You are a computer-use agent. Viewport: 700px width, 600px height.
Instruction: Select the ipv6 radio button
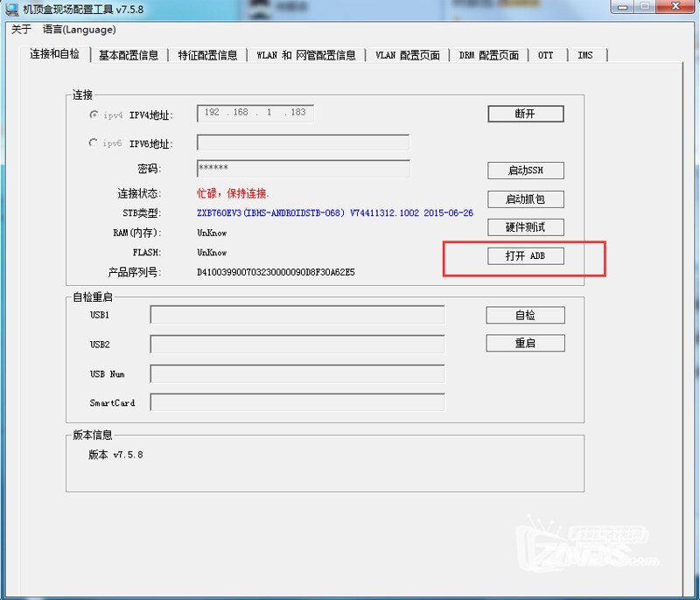click(93, 143)
